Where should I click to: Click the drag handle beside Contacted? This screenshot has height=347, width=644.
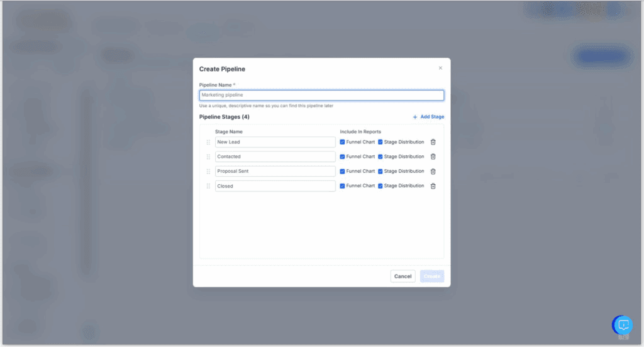(x=208, y=157)
